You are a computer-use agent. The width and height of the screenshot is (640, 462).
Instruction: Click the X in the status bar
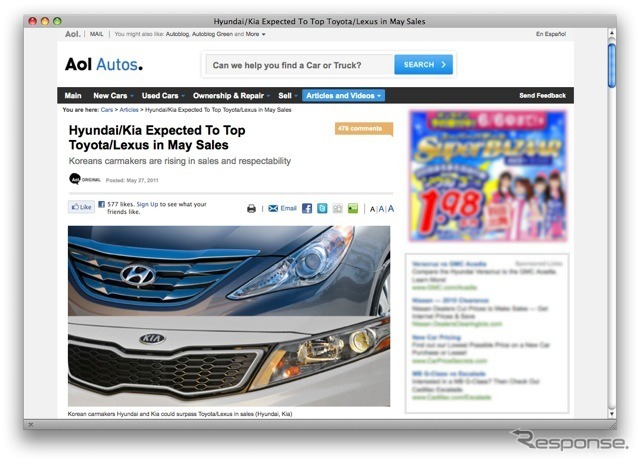[31, 424]
